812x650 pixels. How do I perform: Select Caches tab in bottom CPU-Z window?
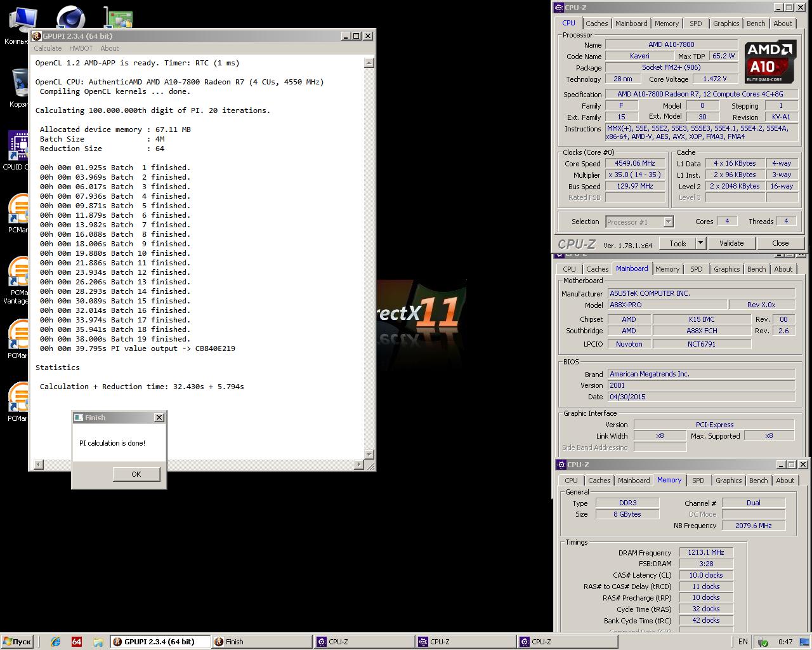599,481
